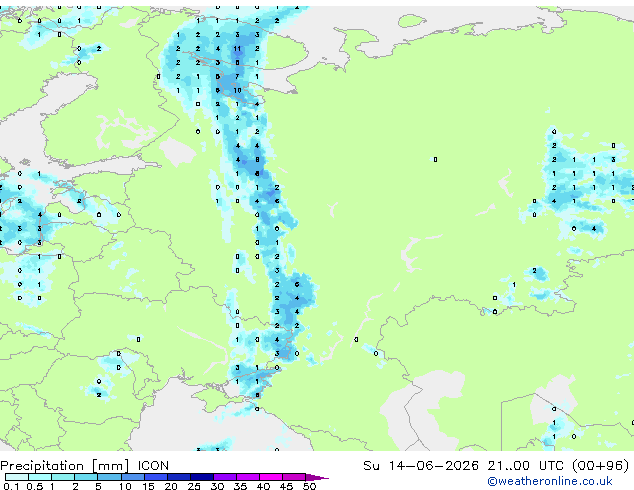Click the magenta 40–45 legend swatch
634x490 pixels.
pyautogui.click(x=271, y=477)
